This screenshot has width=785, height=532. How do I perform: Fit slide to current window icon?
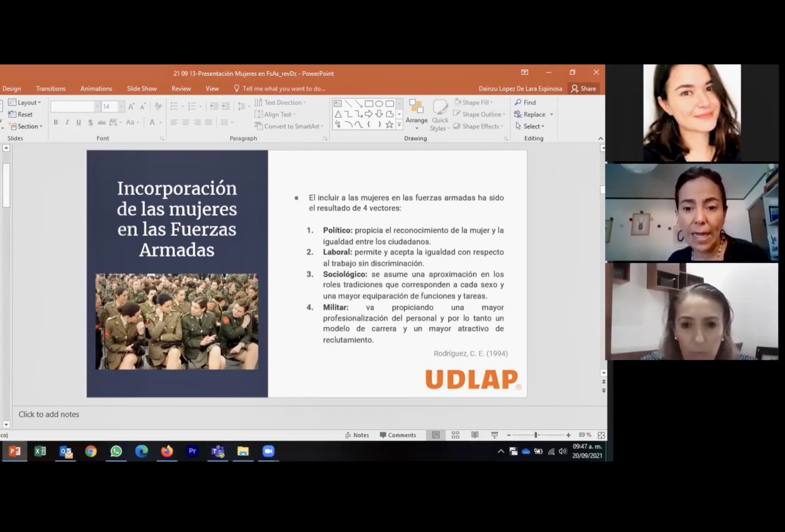pyautogui.click(x=601, y=435)
